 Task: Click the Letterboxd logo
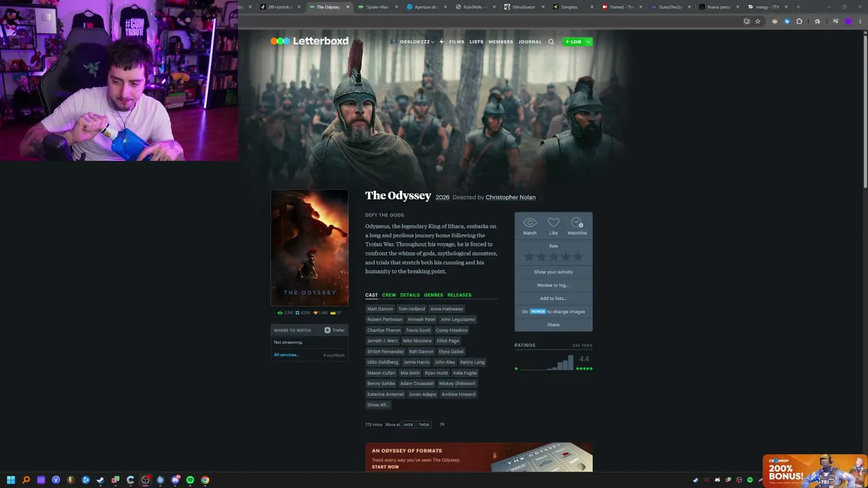click(x=309, y=41)
